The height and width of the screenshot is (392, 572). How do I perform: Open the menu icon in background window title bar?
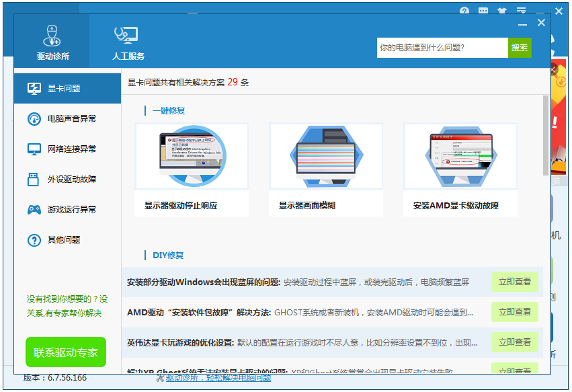(x=521, y=10)
